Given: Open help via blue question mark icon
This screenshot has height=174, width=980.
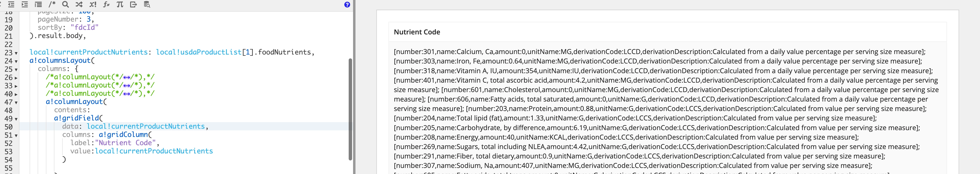Looking at the screenshot, I should (347, 5).
